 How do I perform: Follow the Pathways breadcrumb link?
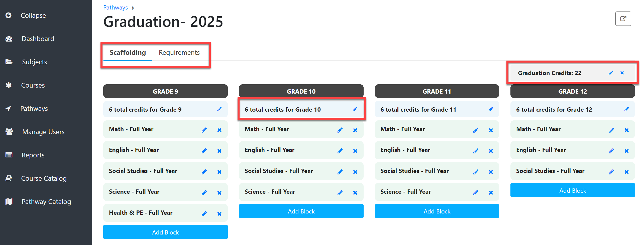point(116,8)
